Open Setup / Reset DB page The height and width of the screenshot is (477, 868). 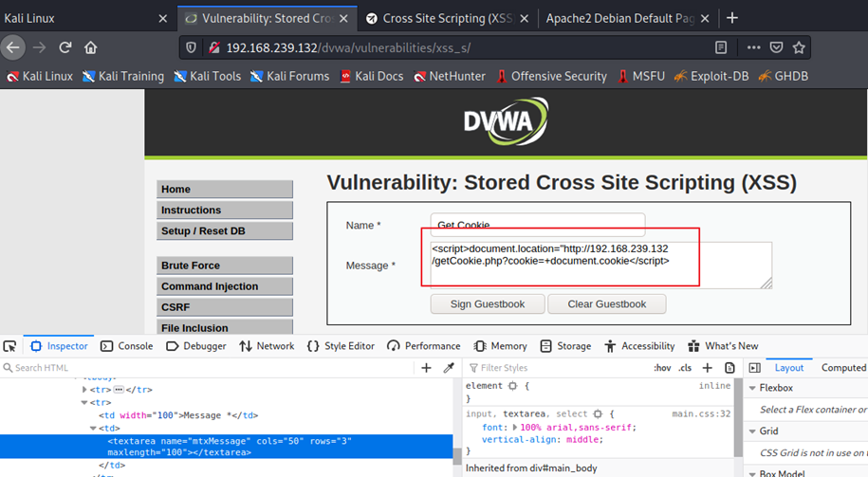224,230
